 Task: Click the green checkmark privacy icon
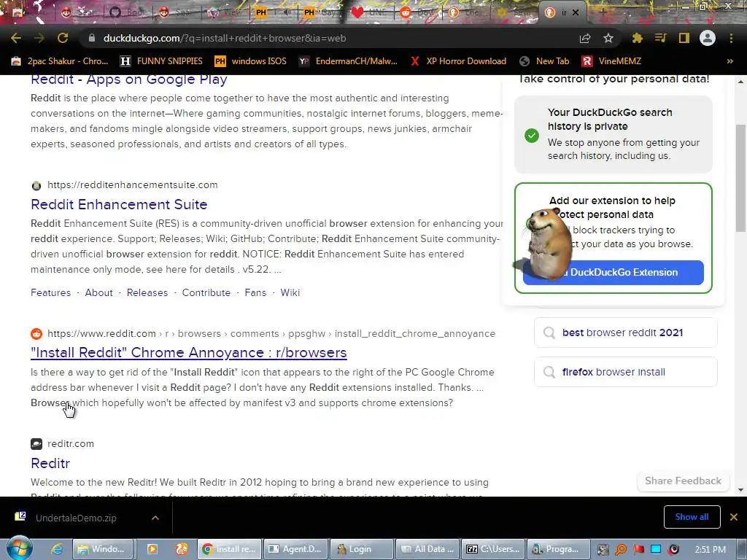(x=532, y=135)
